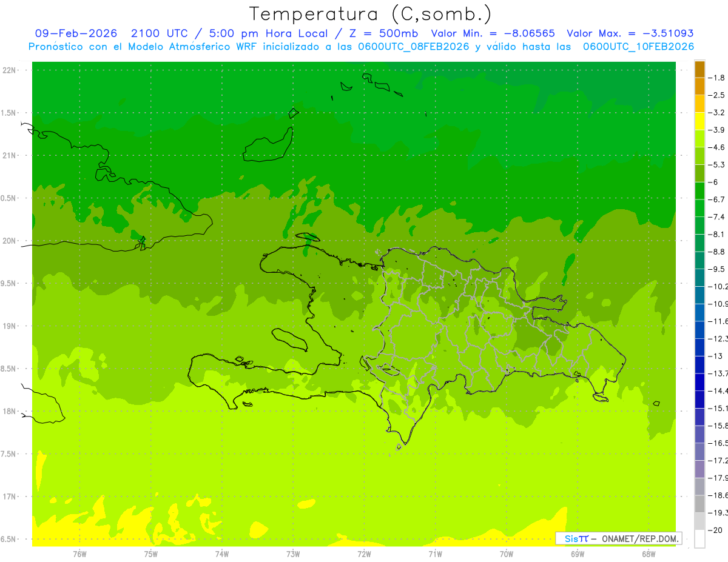Click the dark blue colorbar swatch between -13.7 and -14.4
This screenshot has width=728, height=562.
(x=700, y=382)
